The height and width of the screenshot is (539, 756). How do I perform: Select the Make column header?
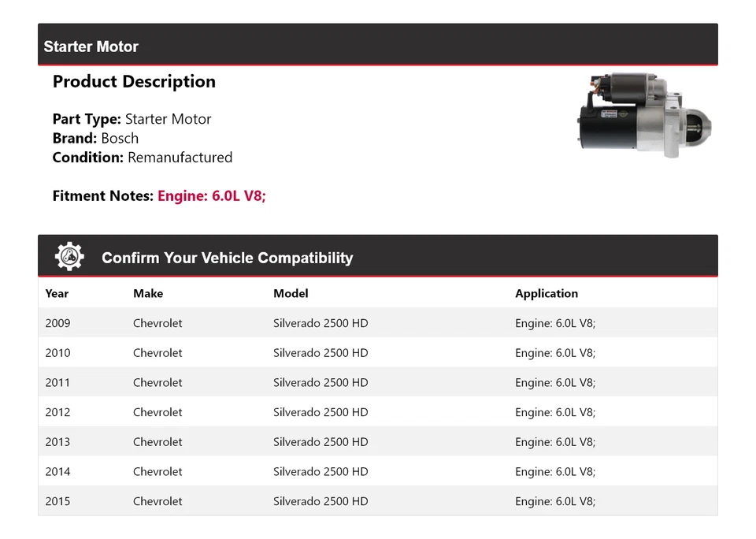[x=147, y=293]
